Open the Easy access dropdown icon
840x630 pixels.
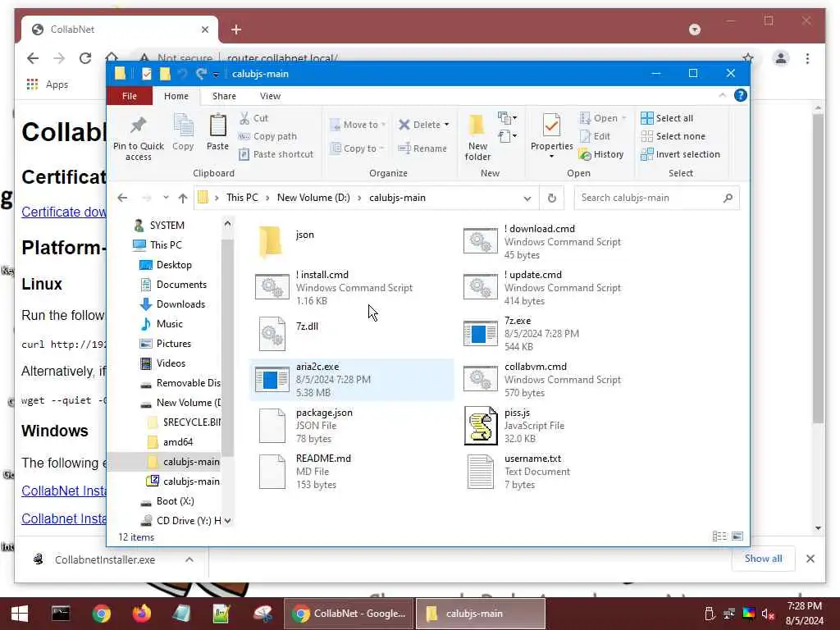point(507,136)
